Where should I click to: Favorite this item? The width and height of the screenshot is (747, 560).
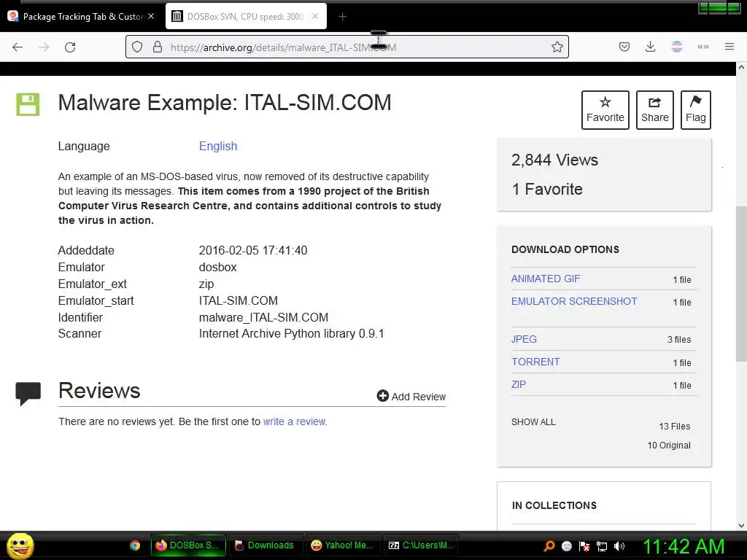(605, 110)
